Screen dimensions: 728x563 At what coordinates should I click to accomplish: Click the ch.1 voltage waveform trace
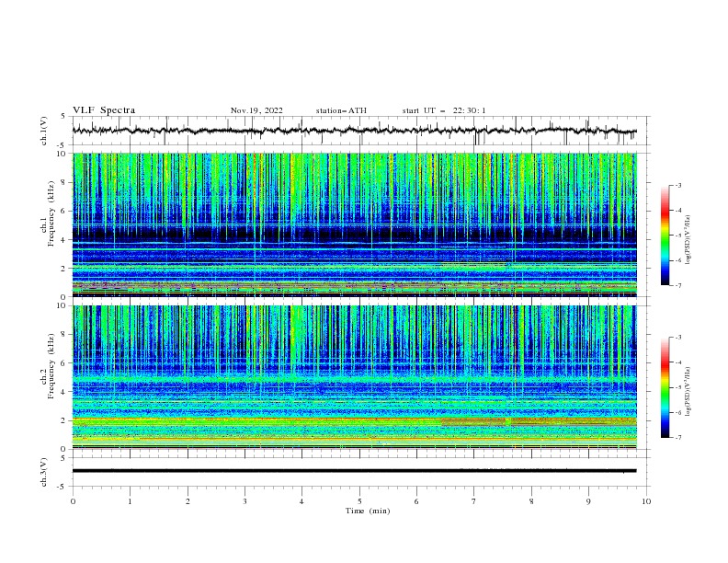click(355, 131)
